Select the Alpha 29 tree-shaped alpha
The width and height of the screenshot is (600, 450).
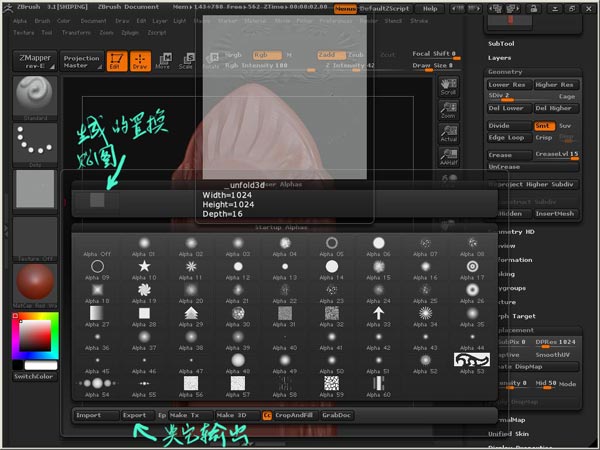[191, 313]
